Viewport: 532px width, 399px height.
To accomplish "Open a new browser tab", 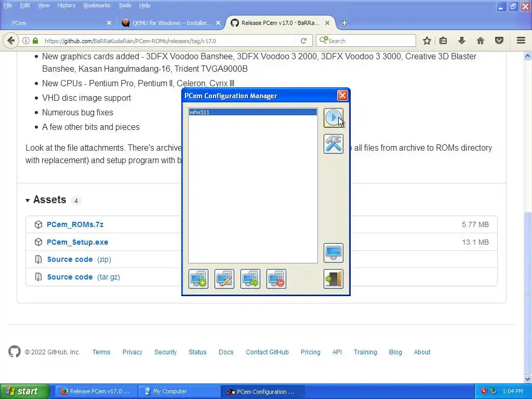I will pyautogui.click(x=344, y=23).
